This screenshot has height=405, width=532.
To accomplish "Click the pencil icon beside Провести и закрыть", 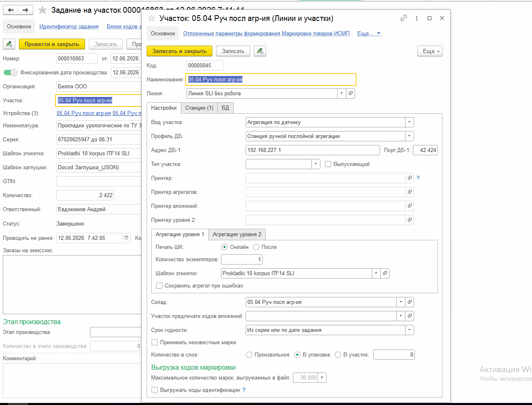I will (x=9, y=44).
